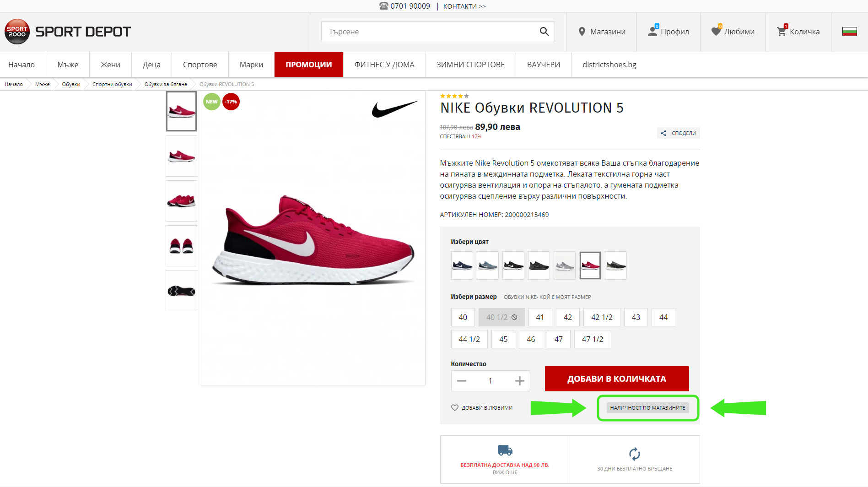Go to Обувки за бягане breadcrumb

click(166, 84)
